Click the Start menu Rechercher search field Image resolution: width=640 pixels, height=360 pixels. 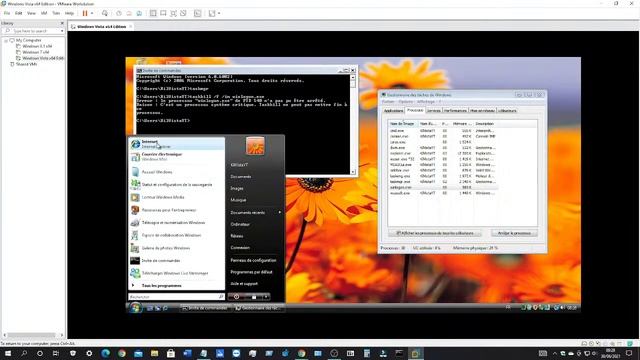pyautogui.click(x=176, y=297)
